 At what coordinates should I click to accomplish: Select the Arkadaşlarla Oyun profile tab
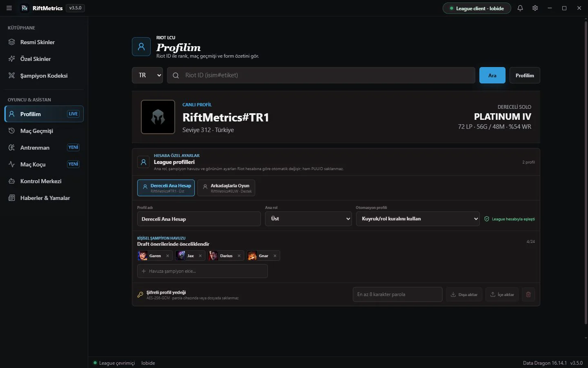click(x=226, y=188)
